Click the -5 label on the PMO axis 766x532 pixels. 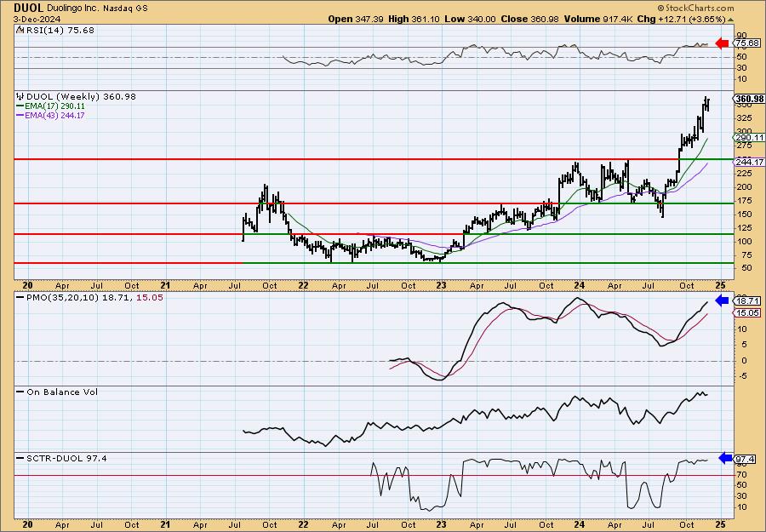coord(741,376)
